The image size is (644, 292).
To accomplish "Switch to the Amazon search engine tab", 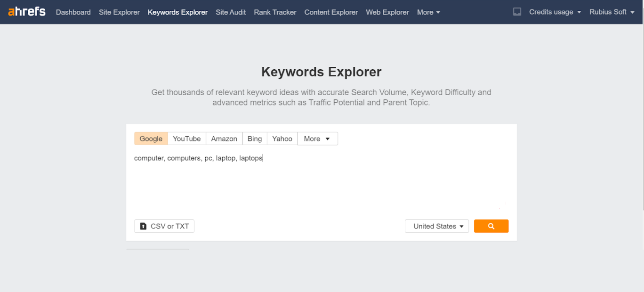I will pos(224,138).
